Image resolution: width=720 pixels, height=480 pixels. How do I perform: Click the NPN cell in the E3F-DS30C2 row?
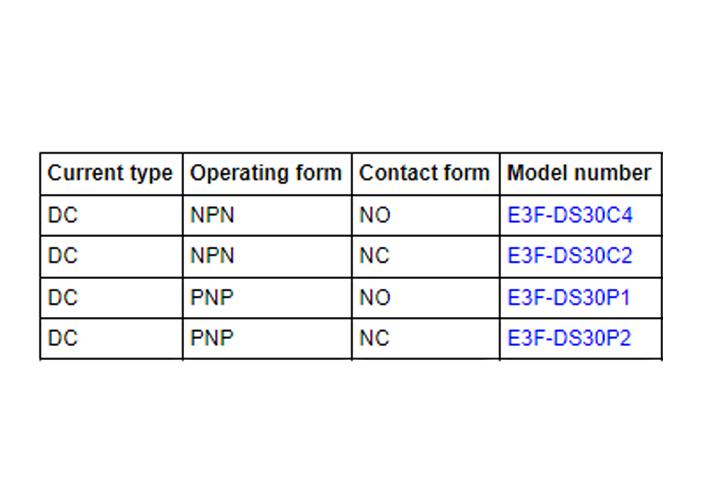[x=212, y=256]
